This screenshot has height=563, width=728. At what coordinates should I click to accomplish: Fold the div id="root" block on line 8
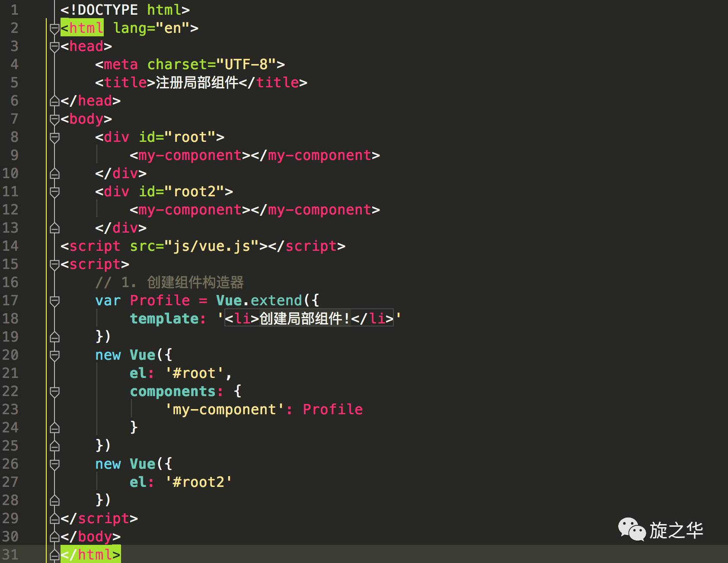pyautogui.click(x=54, y=138)
